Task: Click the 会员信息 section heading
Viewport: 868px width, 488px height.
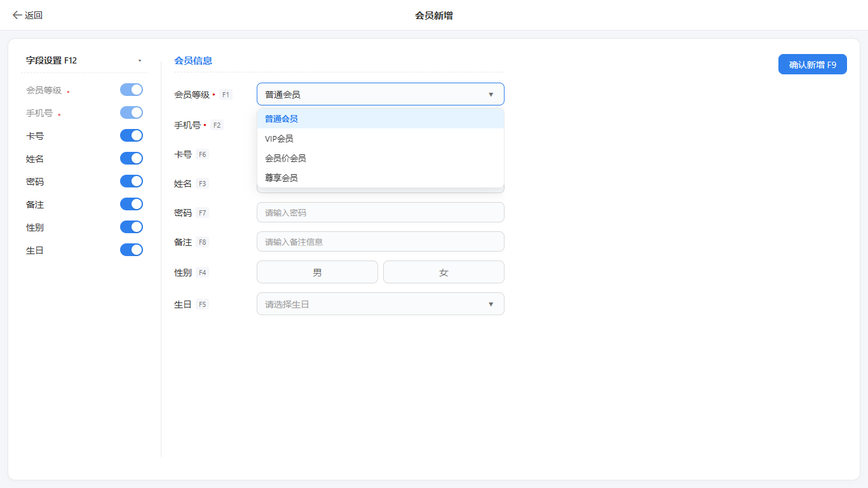Action: (193, 61)
